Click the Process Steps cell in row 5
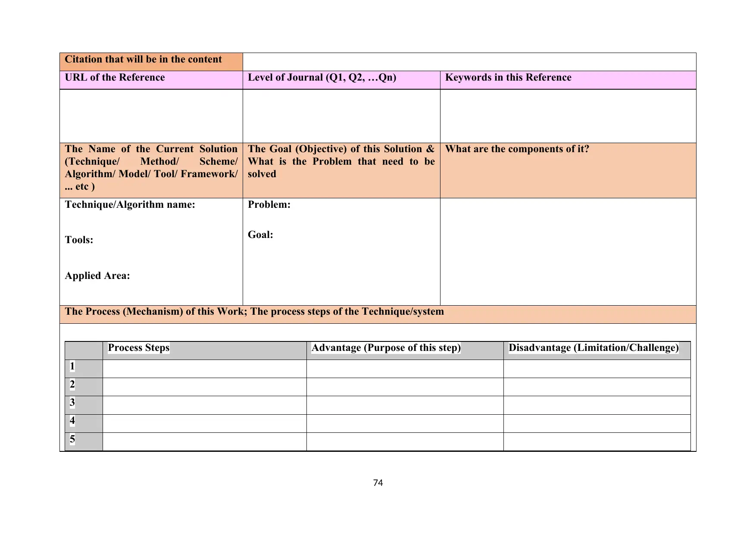This screenshot has height=535, width=756. click(x=205, y=442)
